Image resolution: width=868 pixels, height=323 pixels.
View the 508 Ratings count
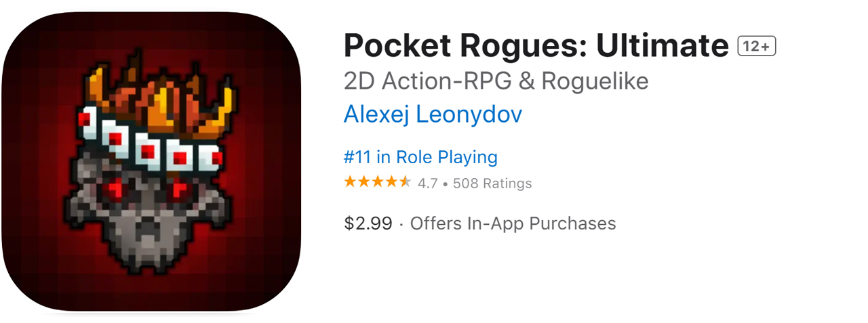pos(492,183)
